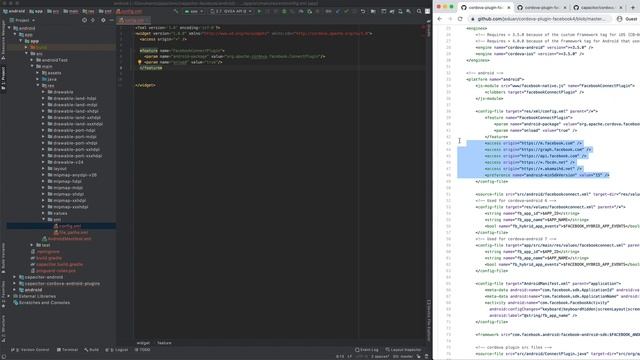The image size is (640, 360).
Task: Run the app with the green play button
Action: (259, 11)
